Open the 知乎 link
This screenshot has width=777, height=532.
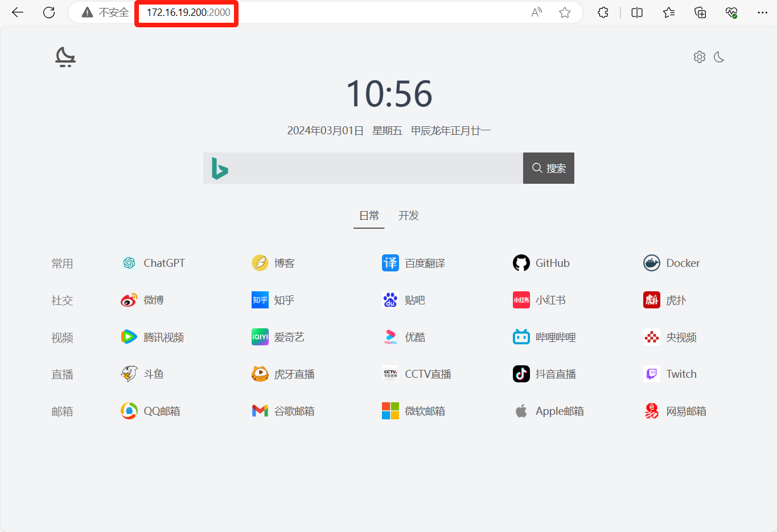(x=283, y=300)
